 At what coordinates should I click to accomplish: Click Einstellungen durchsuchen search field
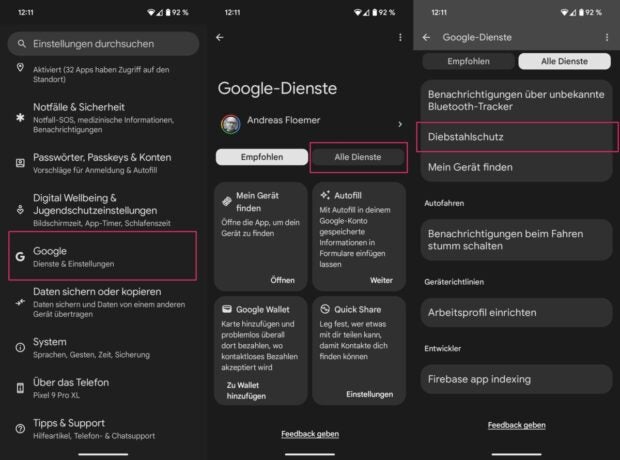tap(103, 44)
